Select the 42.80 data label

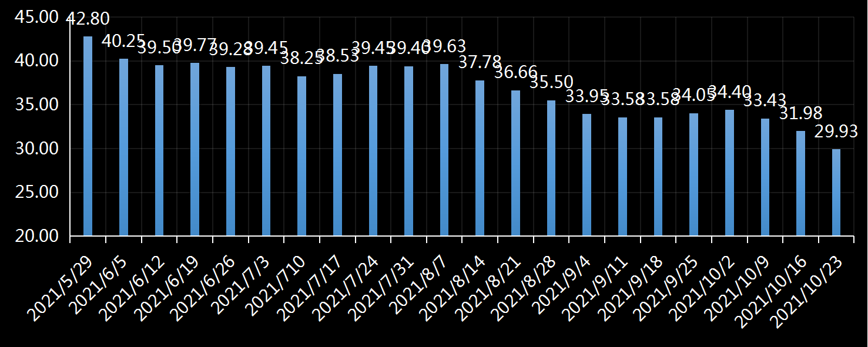pos(88,19)
